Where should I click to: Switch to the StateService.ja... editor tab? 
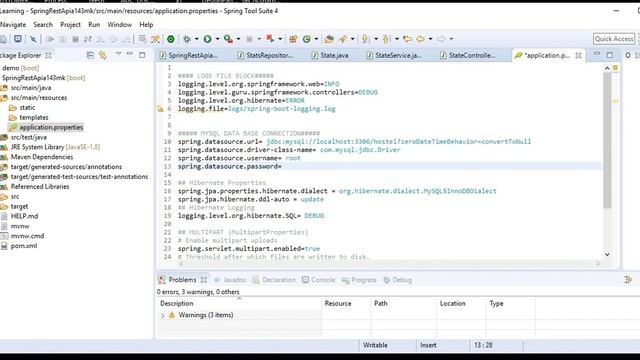(394, 55)
